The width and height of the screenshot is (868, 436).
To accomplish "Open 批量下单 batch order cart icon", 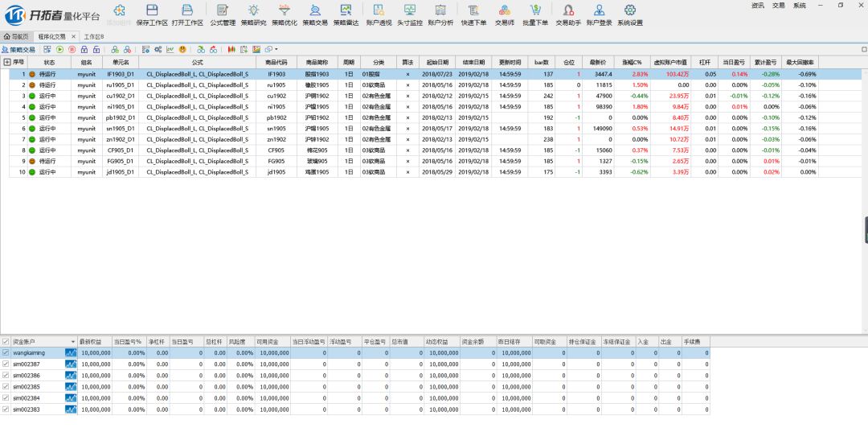I will [535, 10].
